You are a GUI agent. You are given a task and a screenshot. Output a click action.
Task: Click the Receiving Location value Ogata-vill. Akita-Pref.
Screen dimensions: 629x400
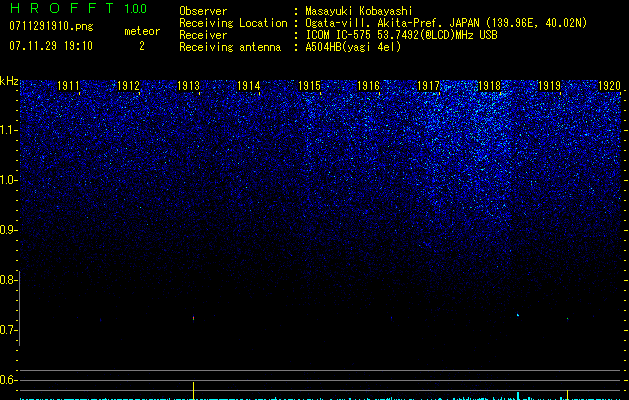pos(374,23)
